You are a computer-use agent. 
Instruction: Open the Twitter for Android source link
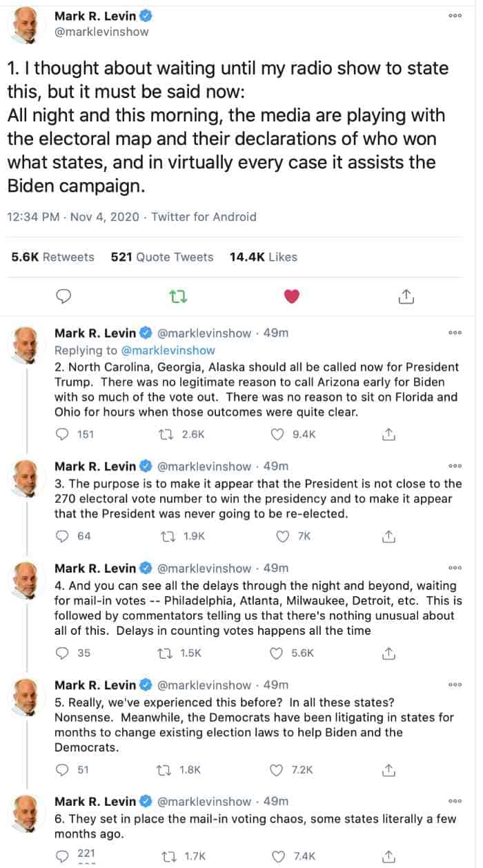[x=204, y=217]
